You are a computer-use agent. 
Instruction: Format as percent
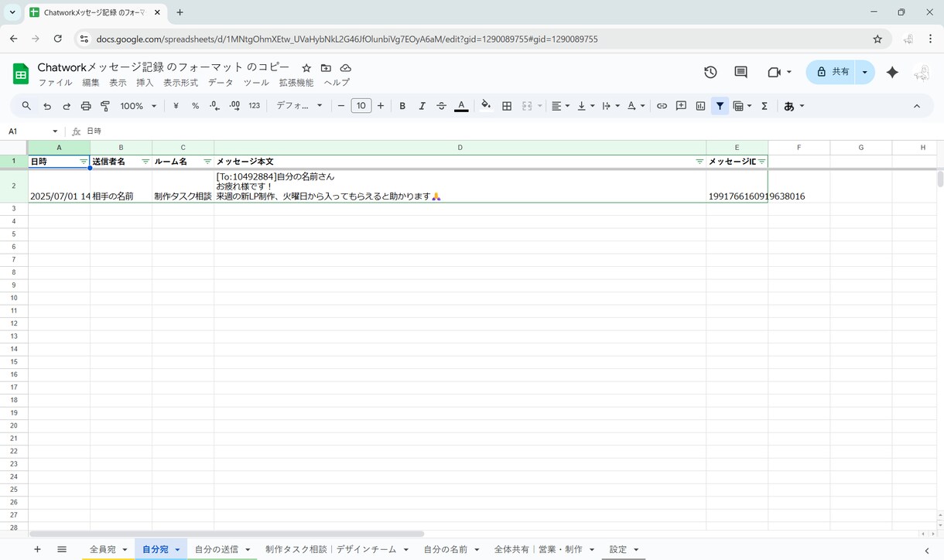[195, 106]
